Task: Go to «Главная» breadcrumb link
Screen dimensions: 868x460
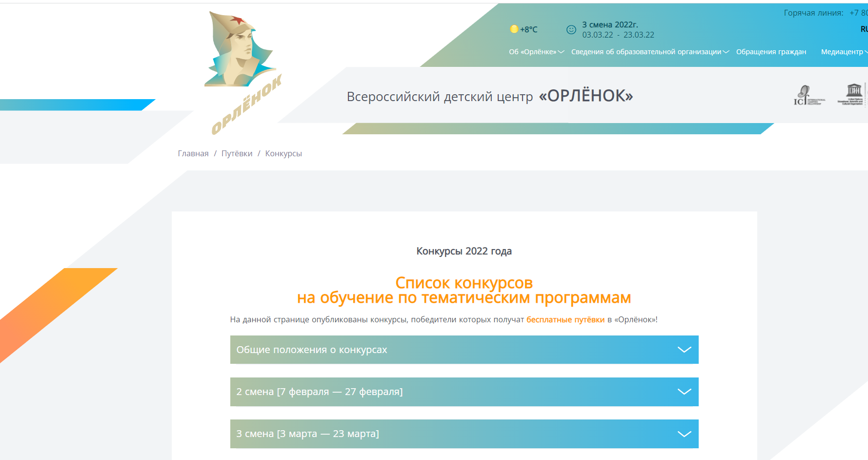Action: (193, 153)
